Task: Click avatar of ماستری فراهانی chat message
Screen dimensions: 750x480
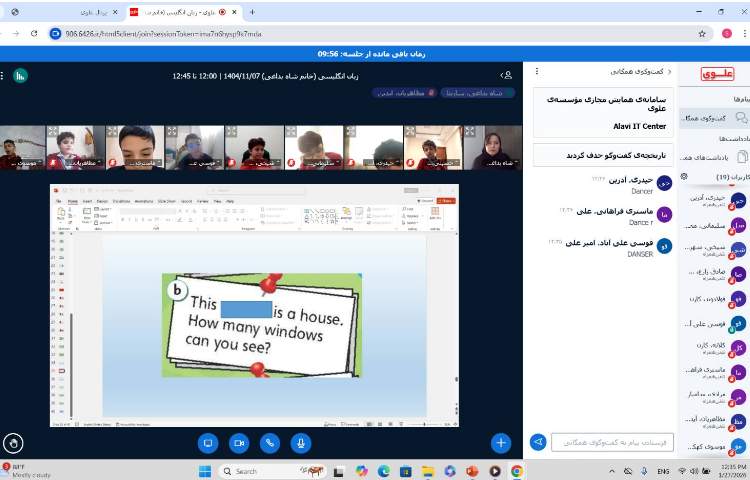Action: [664, 215]
